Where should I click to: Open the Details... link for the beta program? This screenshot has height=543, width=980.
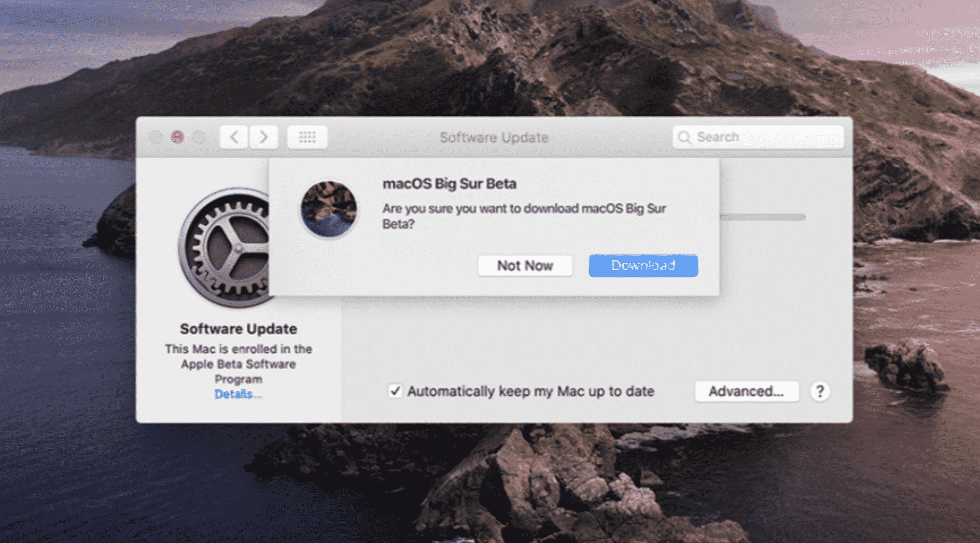click(238, 394)
